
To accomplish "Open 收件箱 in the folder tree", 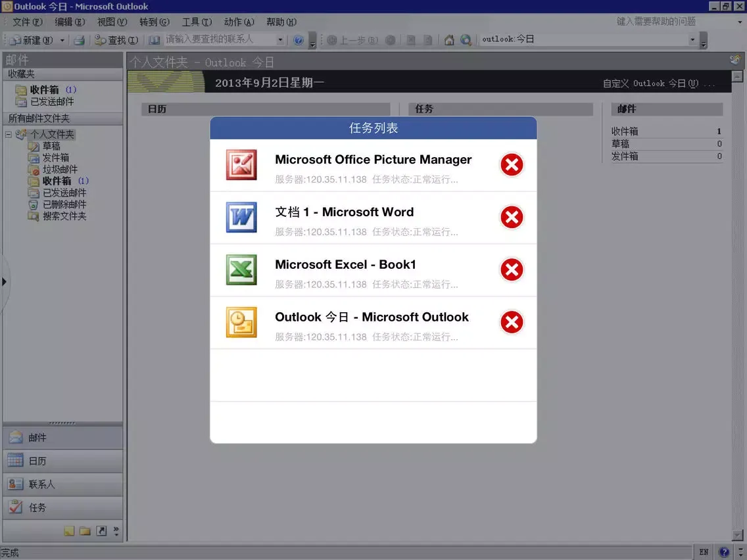I will tap(58, 181).
